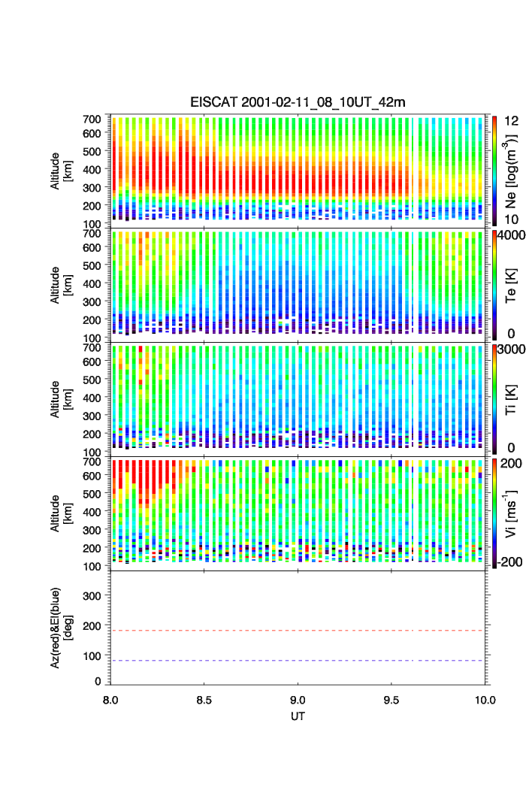Click the UT x-axis label
This screenshot has height=799, width=532.
tap(298, 716)
